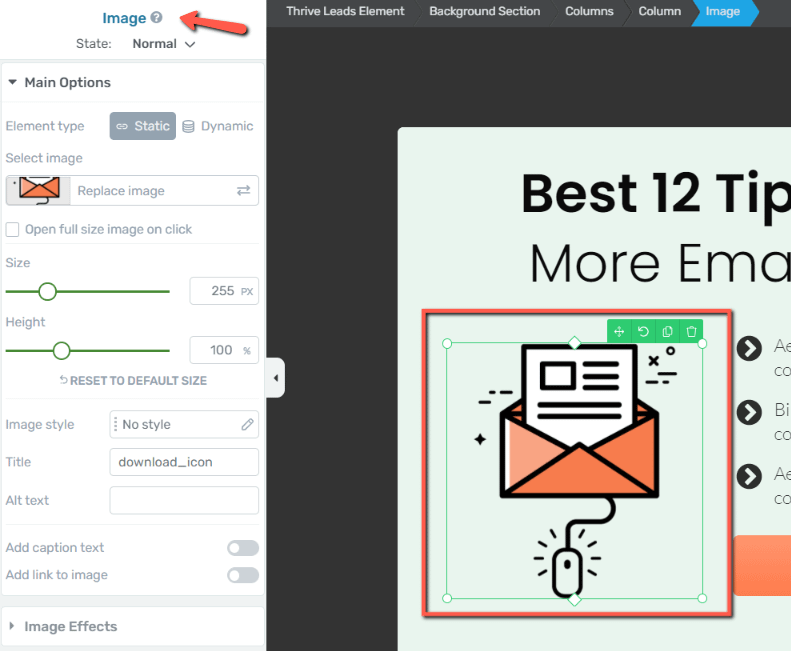Click the bottom-center diamond handle of image
Screen dimensions: 791x651
click(574, 599)
